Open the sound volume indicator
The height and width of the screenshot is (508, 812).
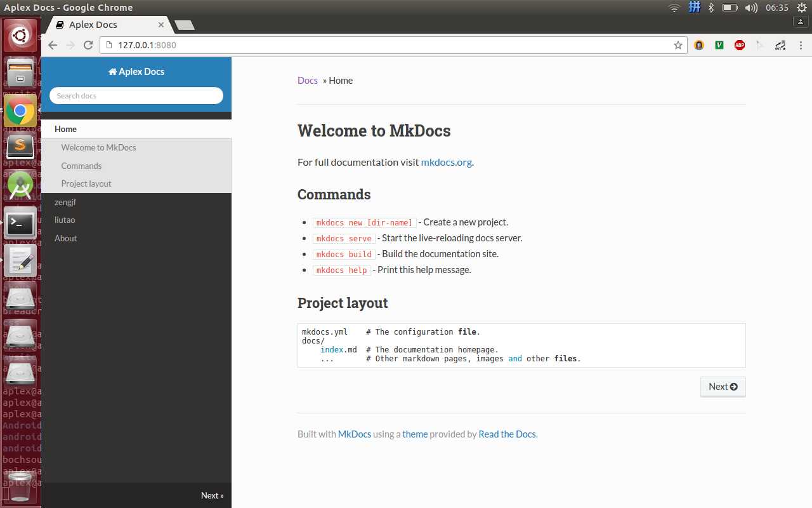click(x=751, y=8)
